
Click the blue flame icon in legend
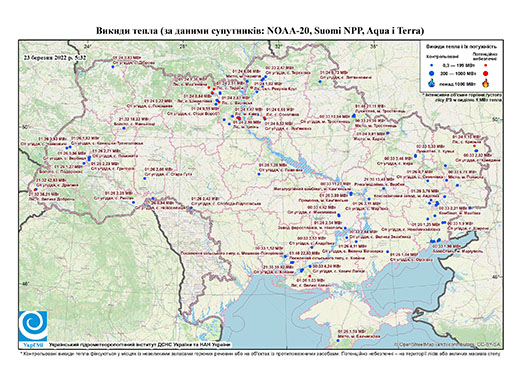coord(432,83)
